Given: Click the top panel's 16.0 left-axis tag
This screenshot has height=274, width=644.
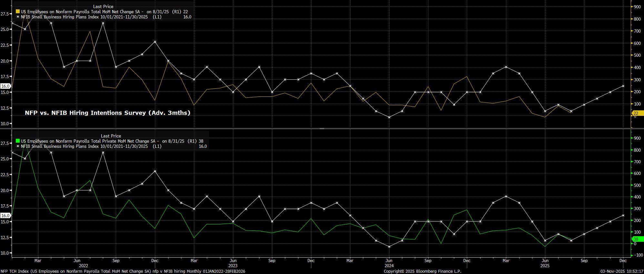Looking at the screenshot, I should click(x=5, y=86).
